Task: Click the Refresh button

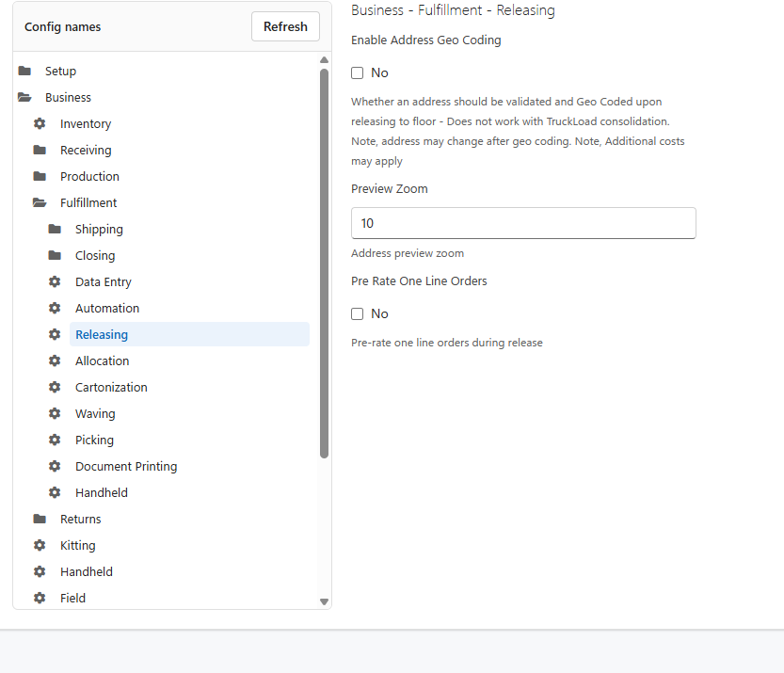Action: [285, 26]
